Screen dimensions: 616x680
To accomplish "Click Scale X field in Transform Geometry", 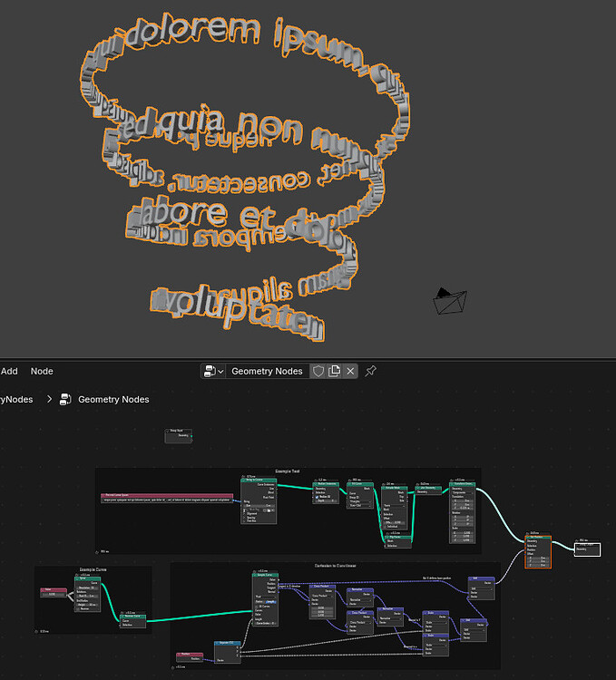I will pos(463,532).
